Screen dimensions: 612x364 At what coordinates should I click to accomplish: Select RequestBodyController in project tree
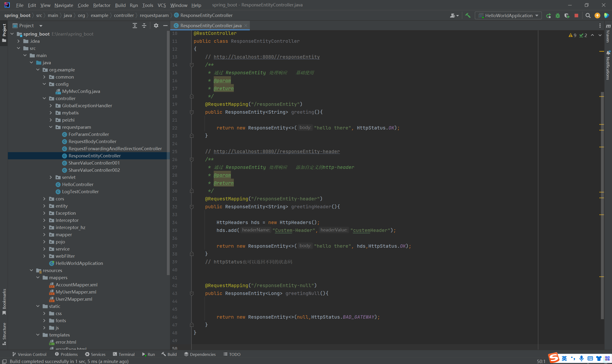click(92, 141)
